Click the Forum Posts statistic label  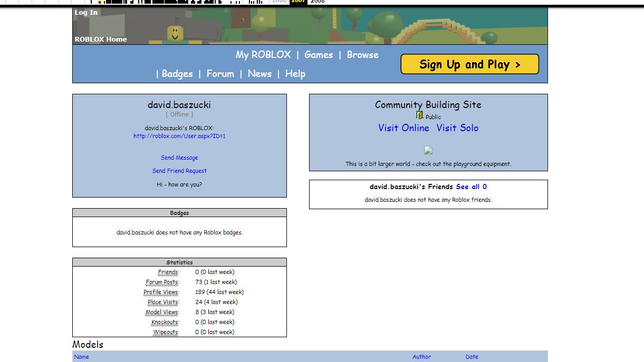click(162, 282)
